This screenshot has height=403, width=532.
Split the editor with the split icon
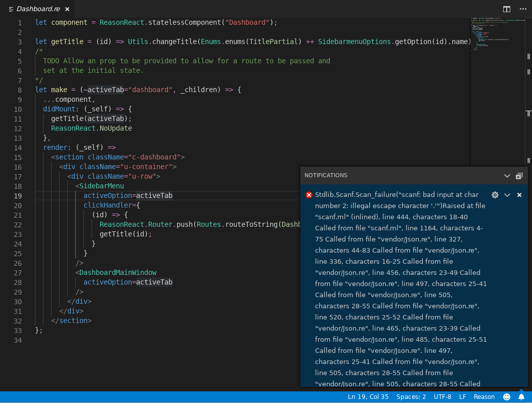click(506, 9)
